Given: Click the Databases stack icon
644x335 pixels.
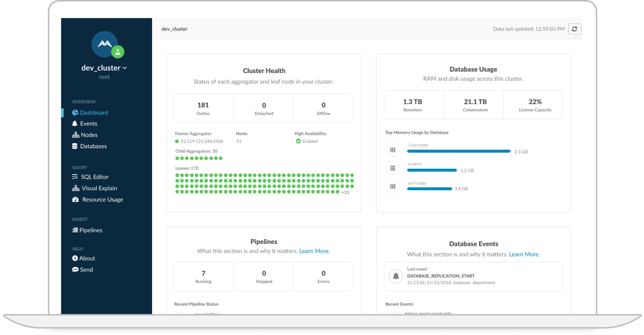Looking at the screenshot, I should [75, 146].
